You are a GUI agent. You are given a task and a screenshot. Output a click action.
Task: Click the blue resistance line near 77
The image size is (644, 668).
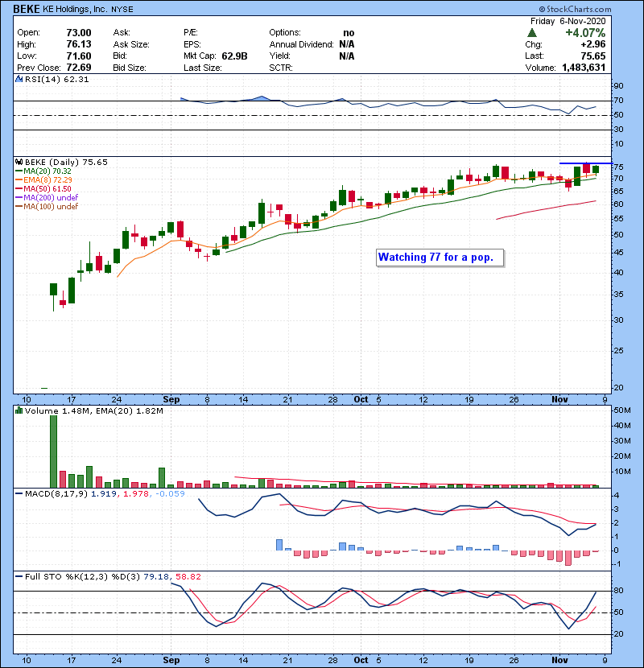[586, 163]
